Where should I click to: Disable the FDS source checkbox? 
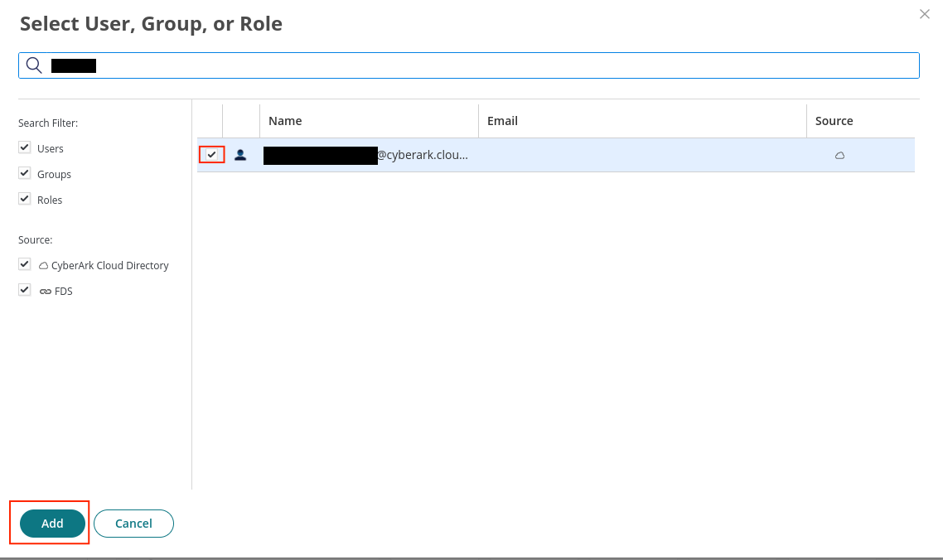25,290
